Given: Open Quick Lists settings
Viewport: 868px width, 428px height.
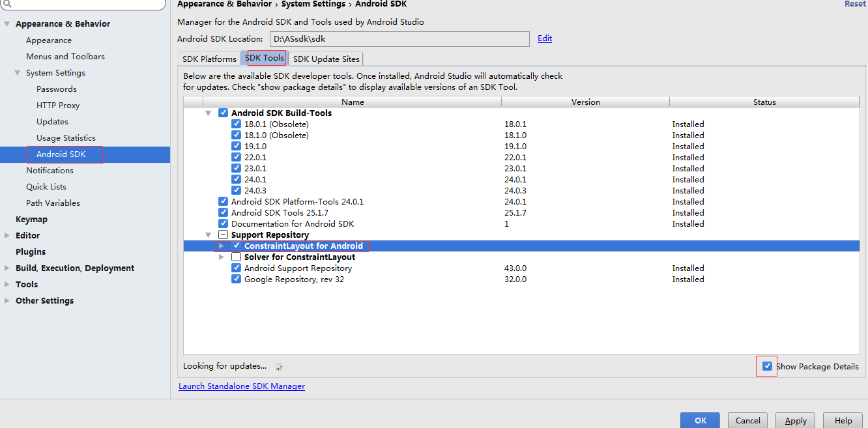Looking at the screenshot, I should click(x=46, y=187).
